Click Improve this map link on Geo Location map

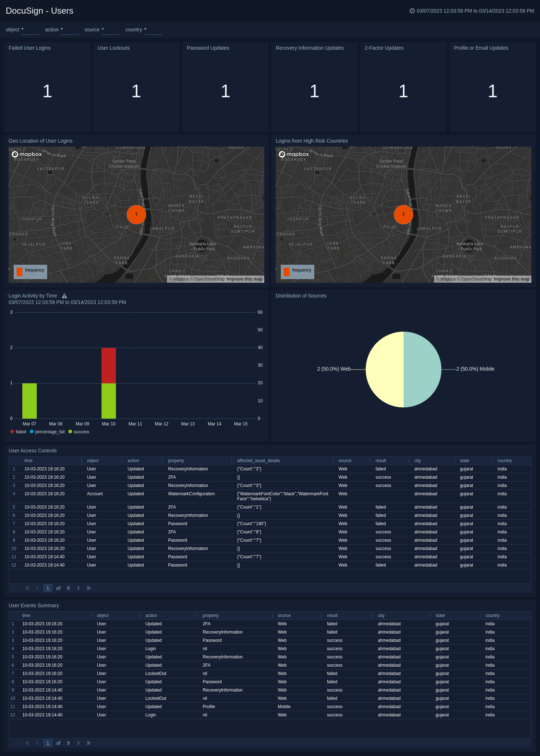[244, 279]
